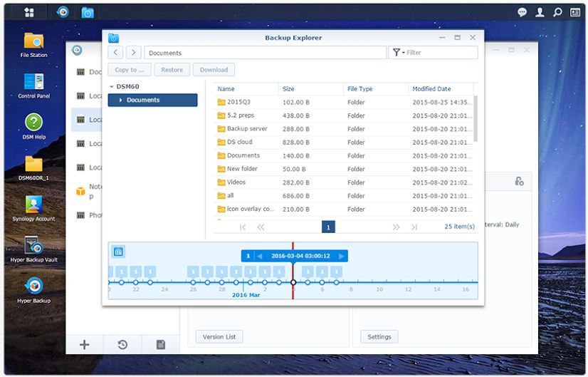Select the DS cloud folder
This screenshot has width=588, height=377.
point(344,143)
